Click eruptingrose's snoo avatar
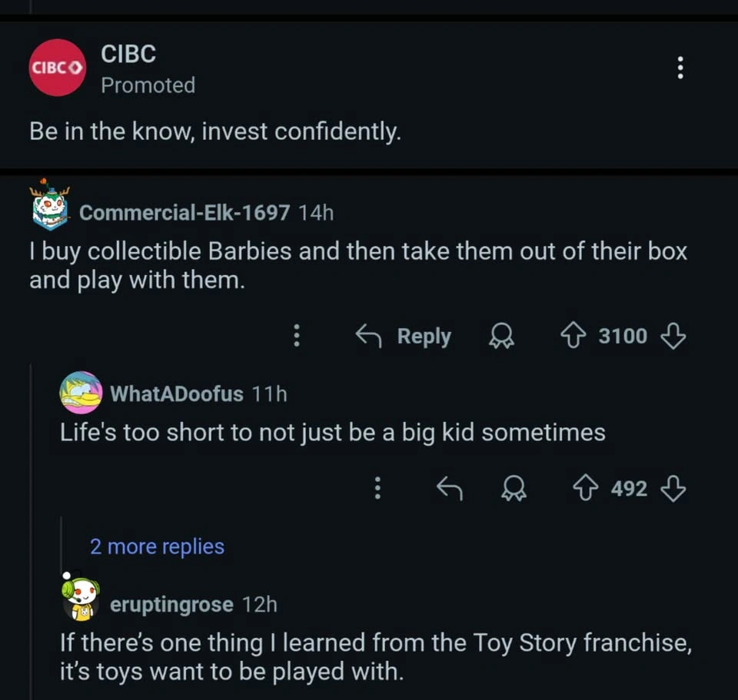Screen dimensions: 738x700 [81, 597]
